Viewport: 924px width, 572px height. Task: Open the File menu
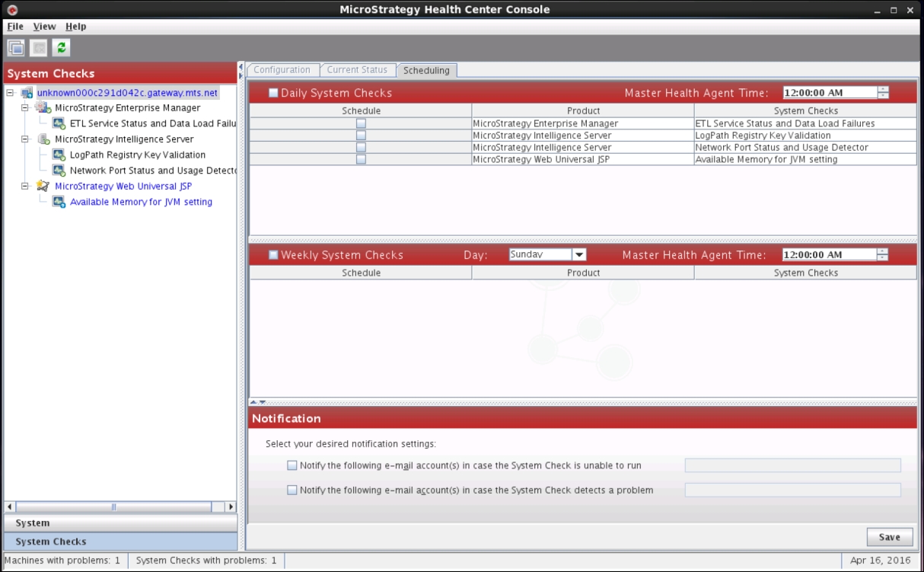15,27
